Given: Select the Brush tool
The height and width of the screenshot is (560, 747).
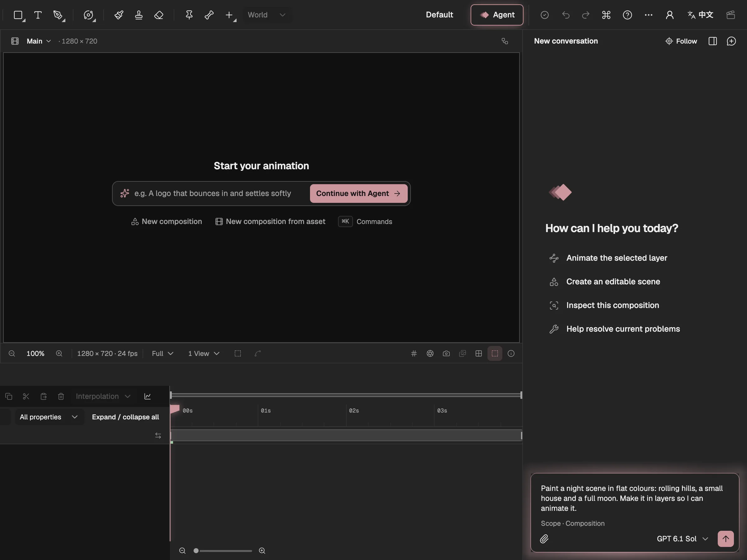Looking at the screenshot, I should point(119,15).
